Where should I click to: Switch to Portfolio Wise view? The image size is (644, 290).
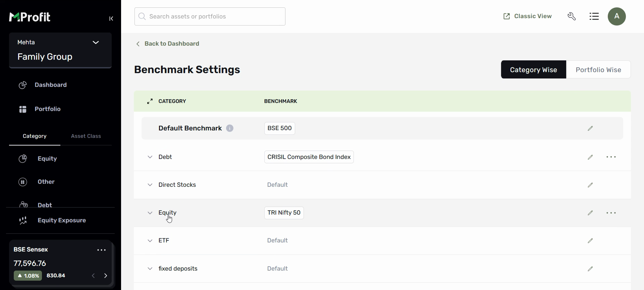click(x=598, y=70)
